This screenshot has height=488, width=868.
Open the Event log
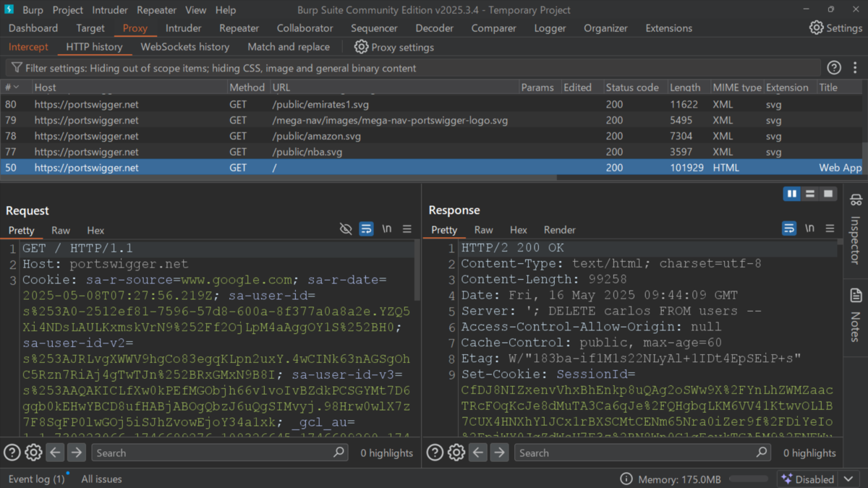coord(36,479)
